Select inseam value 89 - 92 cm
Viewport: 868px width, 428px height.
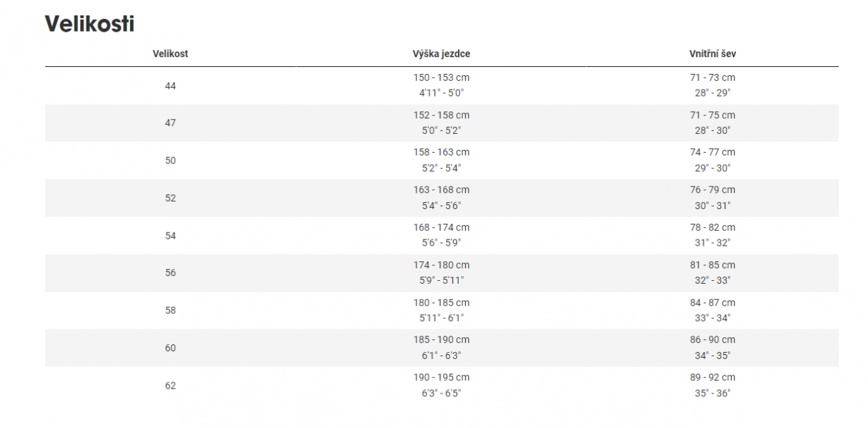(713, 378)
